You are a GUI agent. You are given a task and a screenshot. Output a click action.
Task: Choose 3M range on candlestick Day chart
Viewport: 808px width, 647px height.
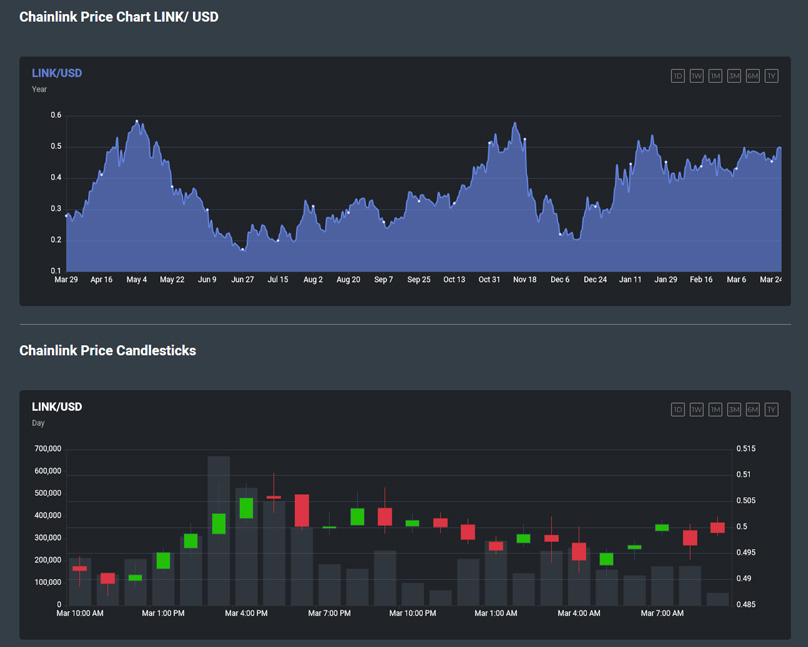(734, 410)
